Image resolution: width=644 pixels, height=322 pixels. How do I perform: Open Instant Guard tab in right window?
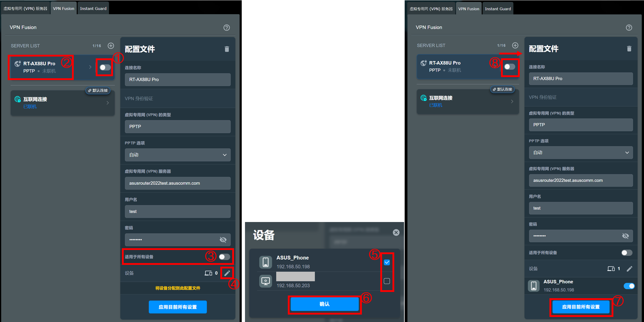[498, 9]
